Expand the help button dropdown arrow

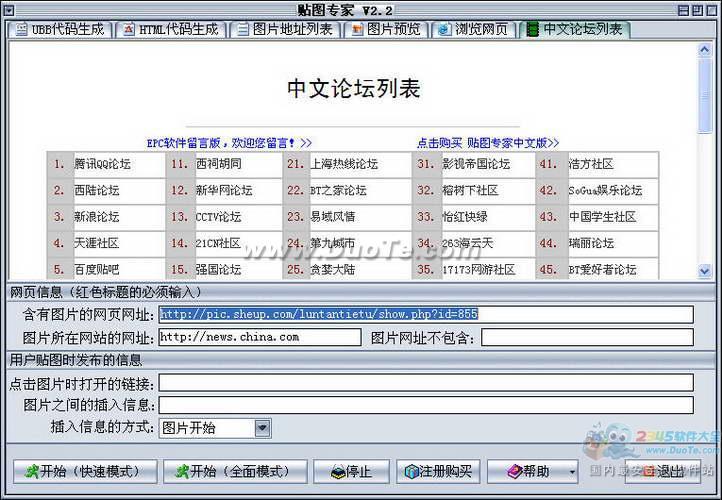[572, 472]
